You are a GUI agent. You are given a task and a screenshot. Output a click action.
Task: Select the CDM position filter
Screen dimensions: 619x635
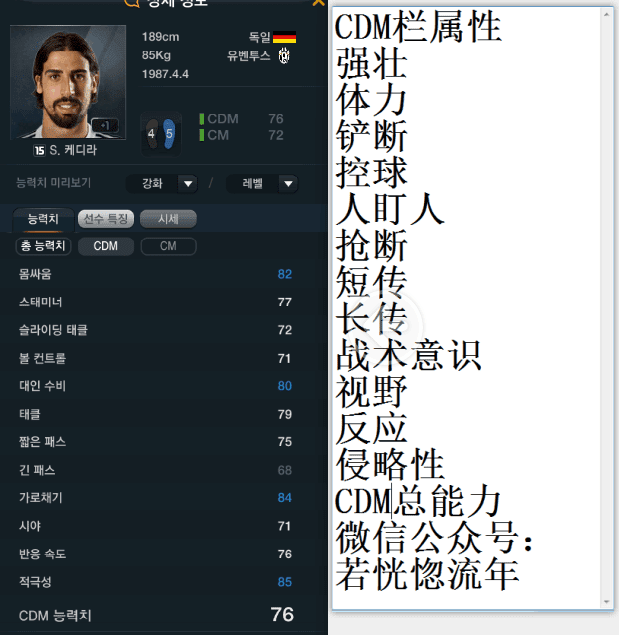click(x=106, y=246)
